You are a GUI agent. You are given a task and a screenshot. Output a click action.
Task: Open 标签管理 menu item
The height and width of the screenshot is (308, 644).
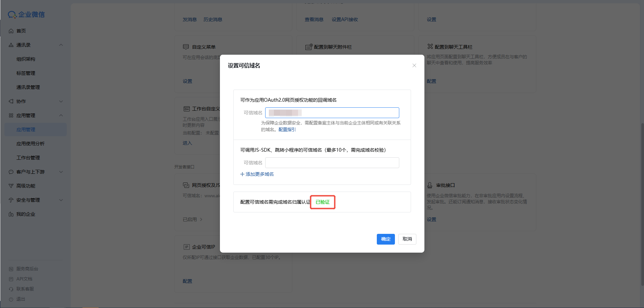(26, 73)
